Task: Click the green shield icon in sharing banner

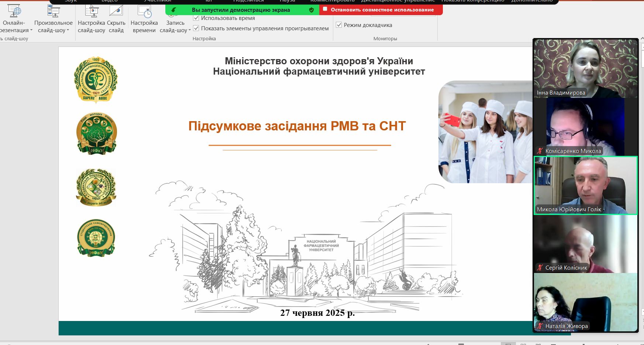Action: coord(311,10)
